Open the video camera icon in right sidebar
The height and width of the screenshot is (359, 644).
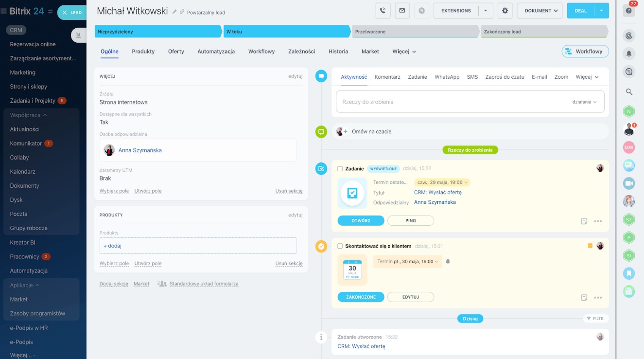click(629, 183)
